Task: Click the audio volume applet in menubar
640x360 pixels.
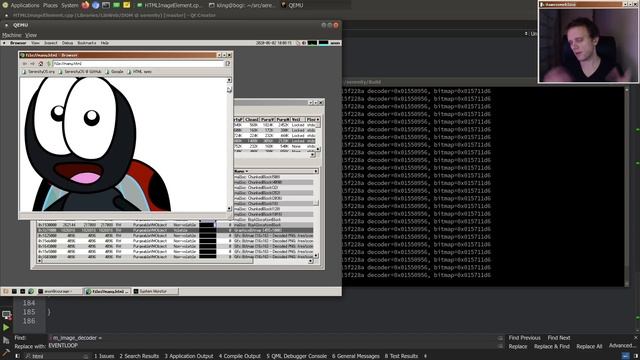Action: click(304, 43)
